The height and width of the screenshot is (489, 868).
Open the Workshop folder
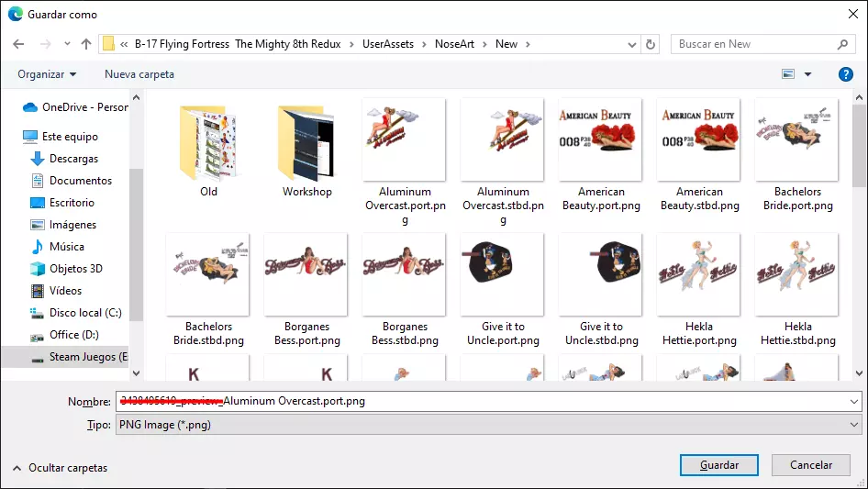[306, 149]
